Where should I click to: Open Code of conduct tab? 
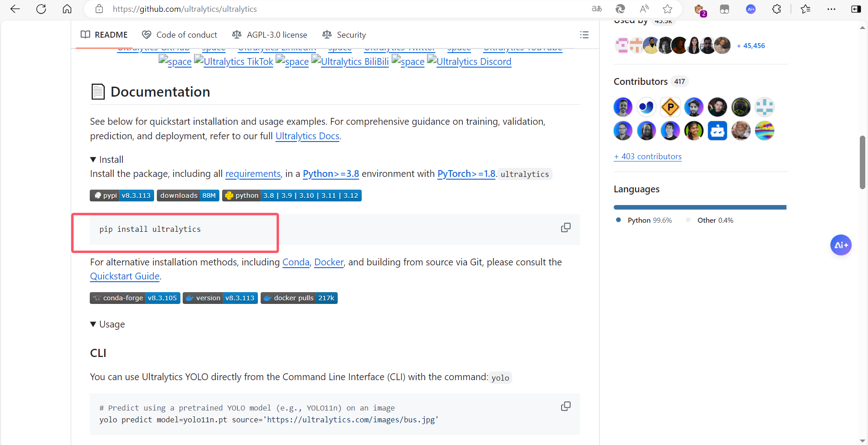(x=179, y=35)
